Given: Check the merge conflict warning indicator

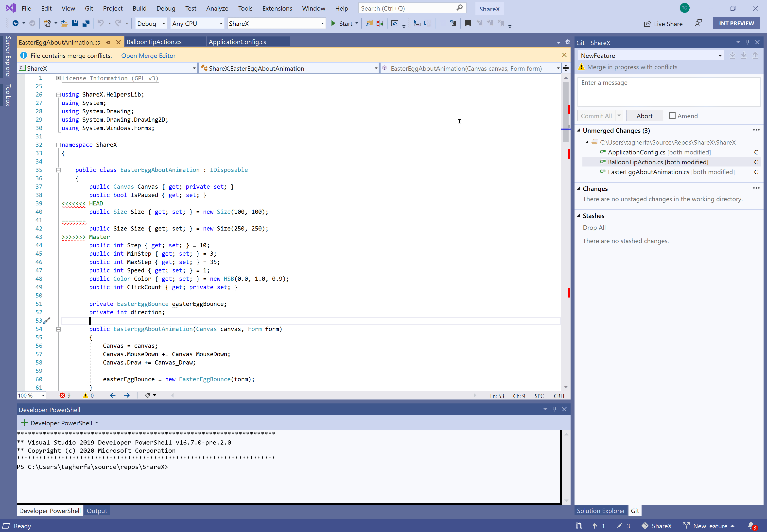Looking at the screenshot, I should [x=23, y=55].
